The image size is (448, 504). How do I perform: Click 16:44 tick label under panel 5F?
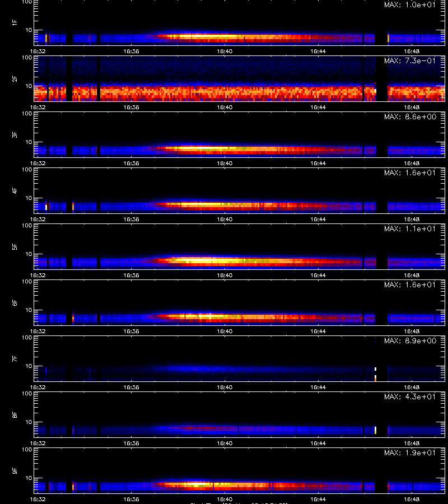318,276
